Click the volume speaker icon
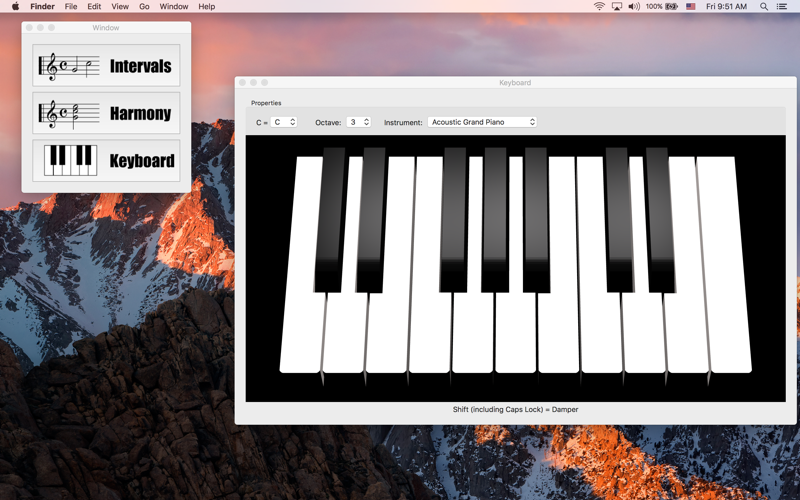Viewport: 800px width, 500px height. point(634,6)
